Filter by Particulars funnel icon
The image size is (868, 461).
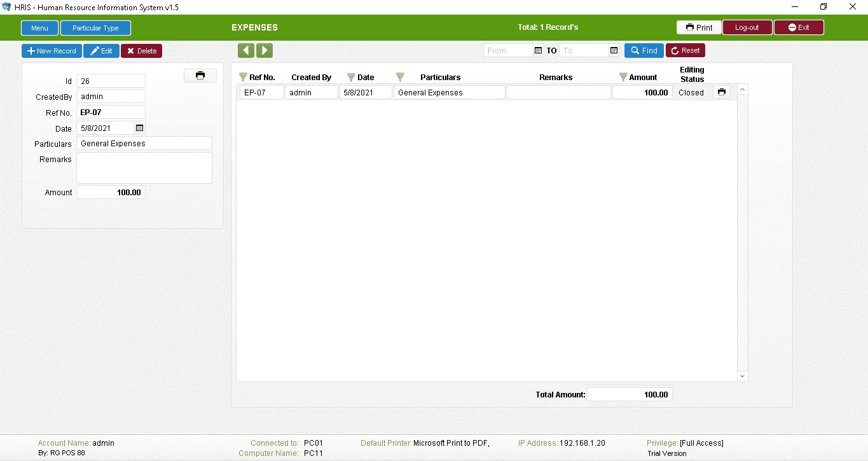click(x=400, y=77)
